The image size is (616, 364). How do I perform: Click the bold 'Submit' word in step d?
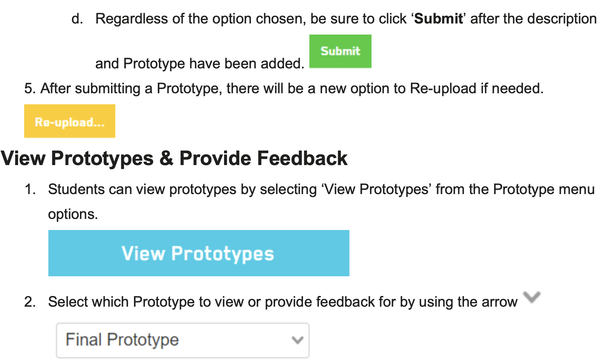[438, 19]
